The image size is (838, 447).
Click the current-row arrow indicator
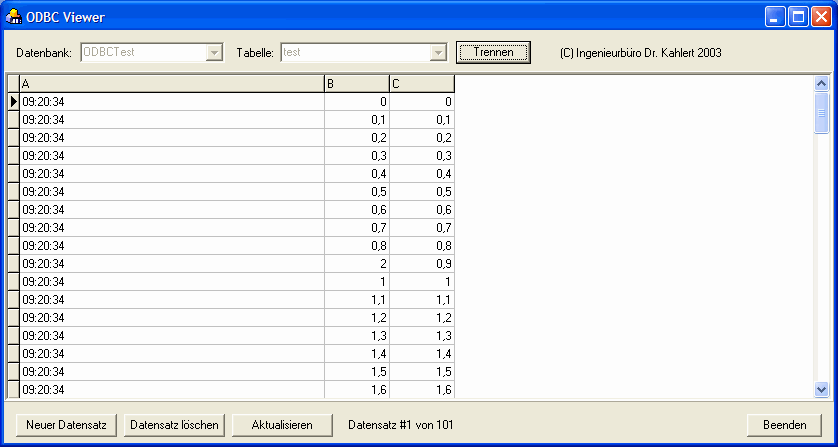tap(14, 102)
